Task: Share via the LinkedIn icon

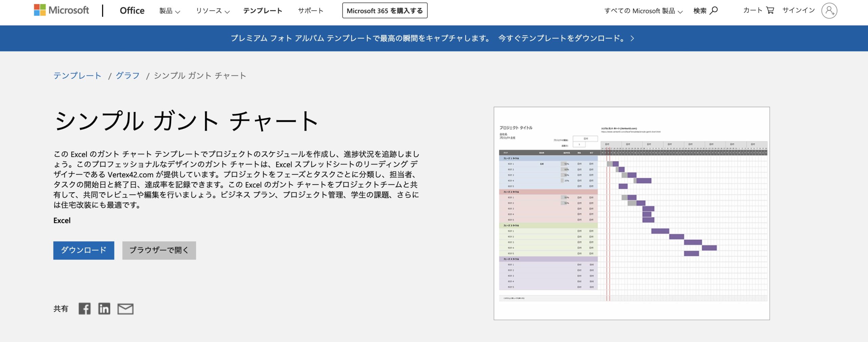Action: pyautogui.click(x=104, y=309)
